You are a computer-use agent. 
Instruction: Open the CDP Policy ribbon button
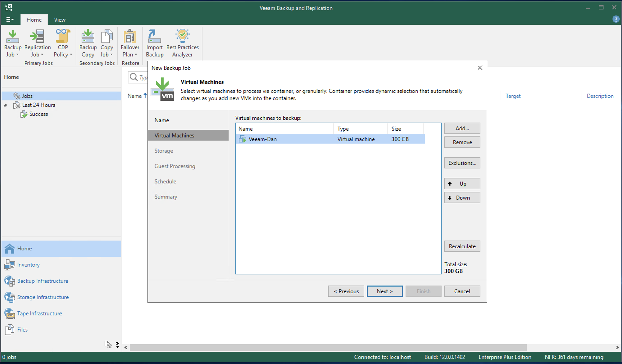(x=63, y=43)
